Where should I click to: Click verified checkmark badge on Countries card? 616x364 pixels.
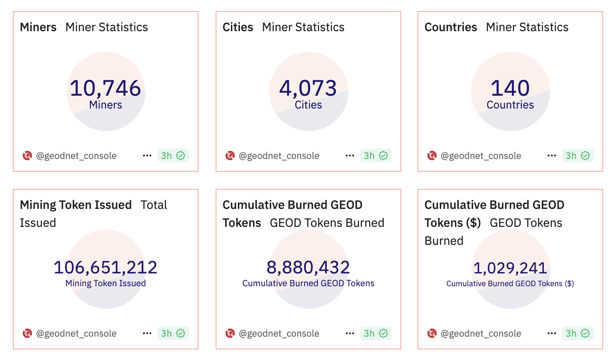(x=585, y=156)
